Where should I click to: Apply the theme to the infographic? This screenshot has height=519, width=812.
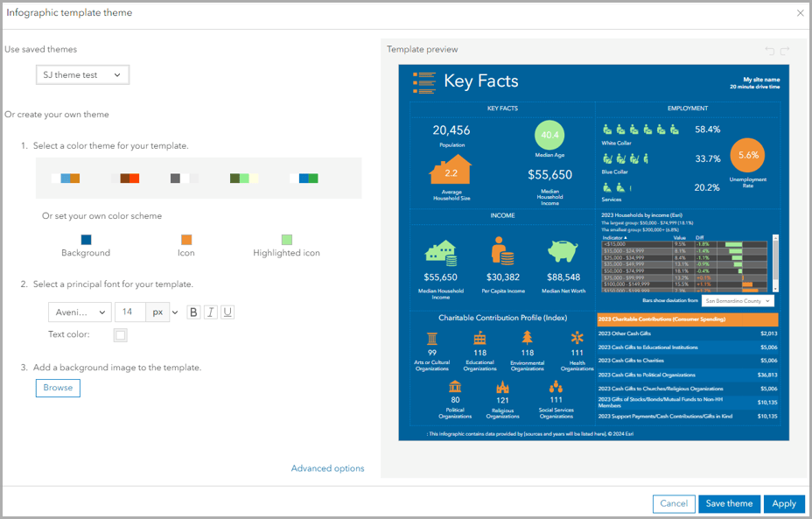[784, 503]
